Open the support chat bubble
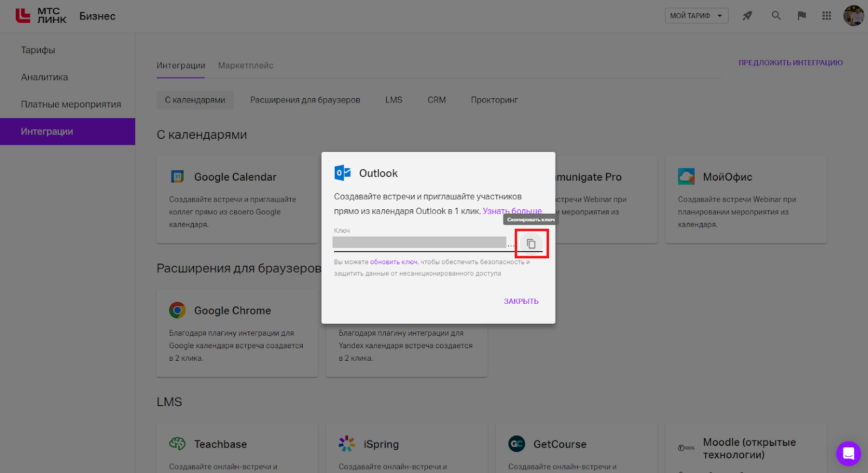The height and width of the screenshot is (473, 868). [848, 453]
